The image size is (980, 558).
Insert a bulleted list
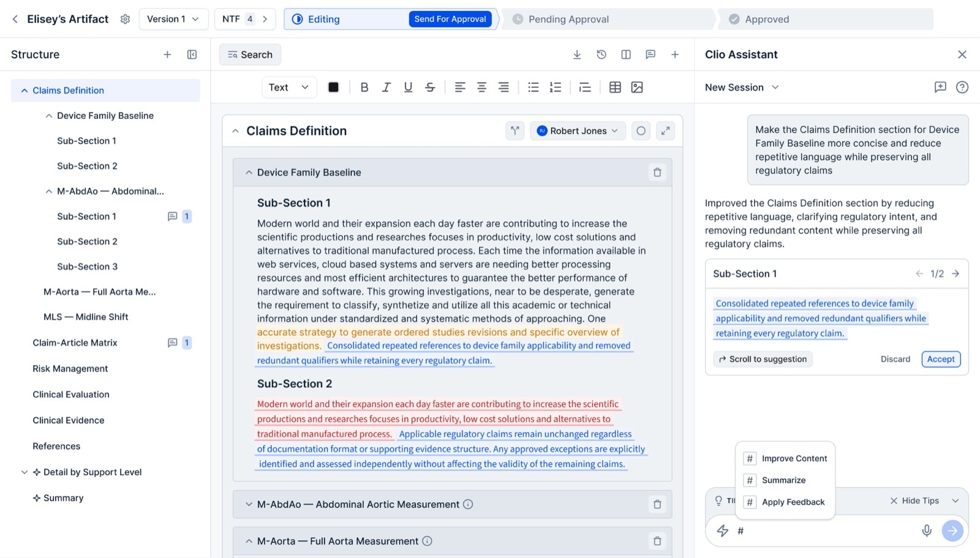(x=533, y=87)
